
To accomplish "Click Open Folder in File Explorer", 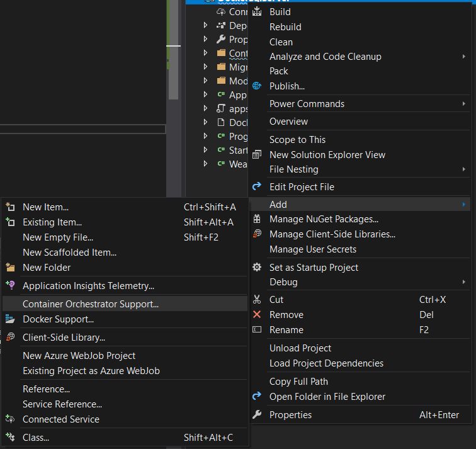I will (327, 397).
